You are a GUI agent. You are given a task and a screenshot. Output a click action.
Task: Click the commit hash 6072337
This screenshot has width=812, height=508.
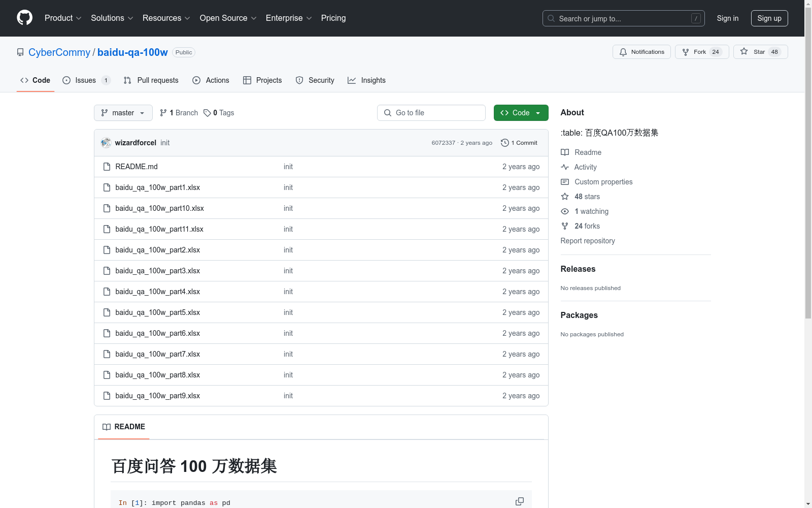tap(443, 143)
